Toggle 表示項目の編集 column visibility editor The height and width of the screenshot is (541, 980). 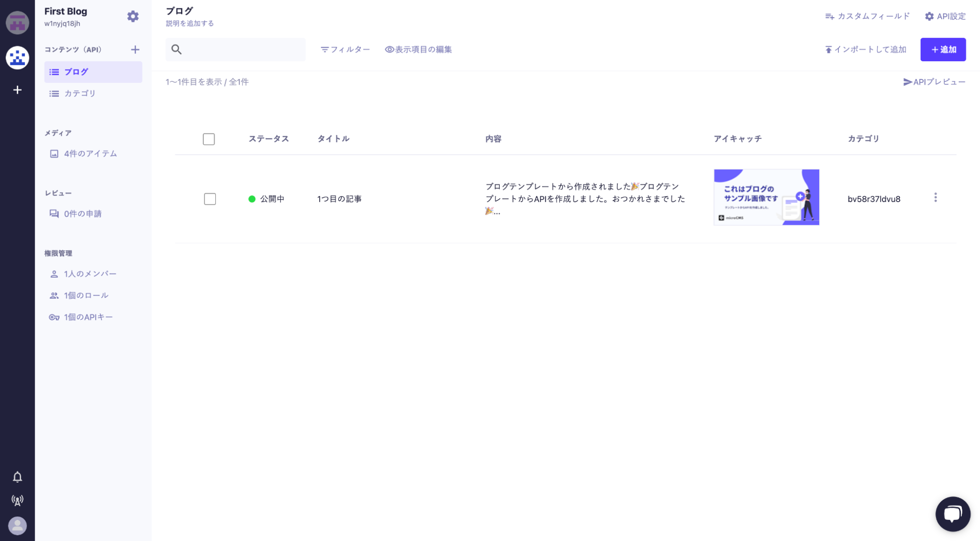(418, 50)
